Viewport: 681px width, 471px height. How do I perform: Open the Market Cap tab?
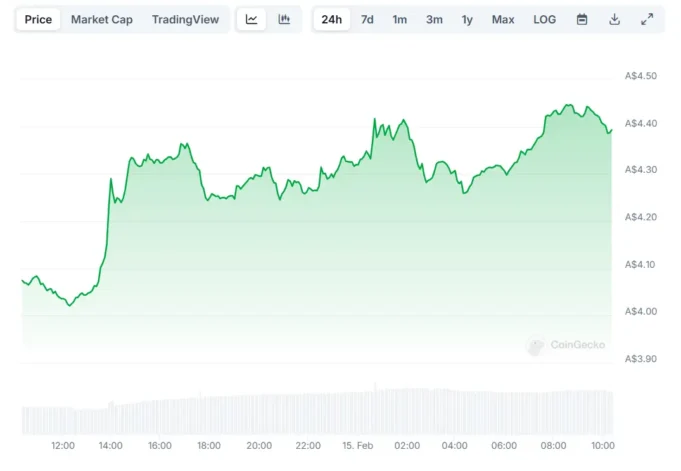(x=101, y=20)
